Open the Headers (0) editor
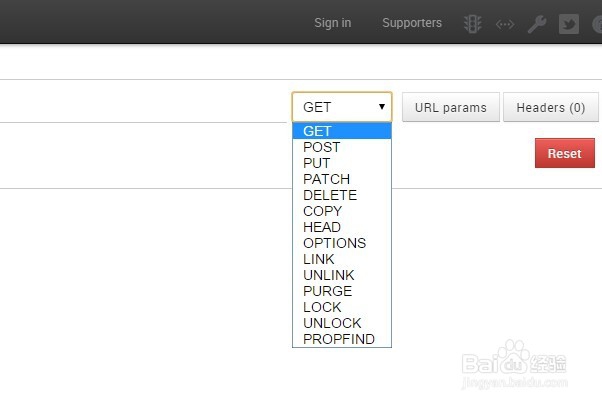 (551, 107)
